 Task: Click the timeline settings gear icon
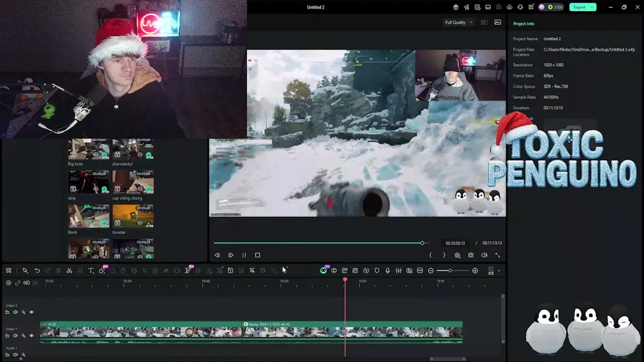coord(9,283)
